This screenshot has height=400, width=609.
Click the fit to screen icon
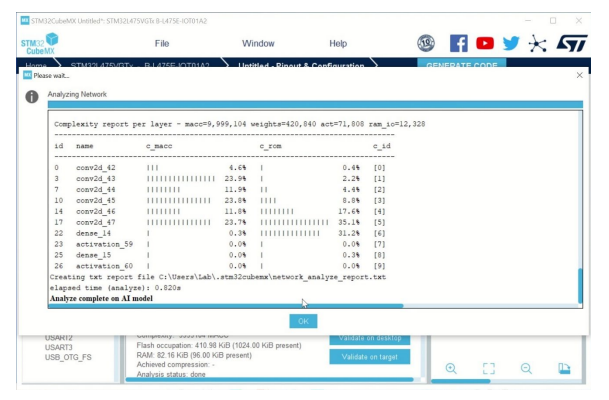(489, 368)
